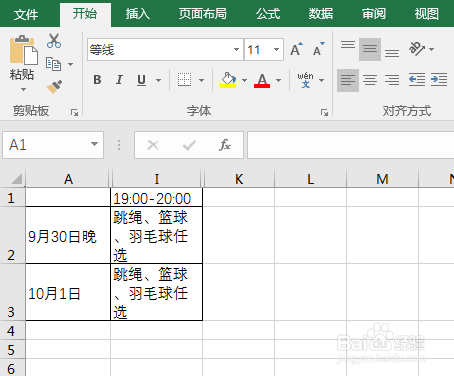Set text orientation icon
The width and height of the screenshot is (454, 376).
coord(417,49)
